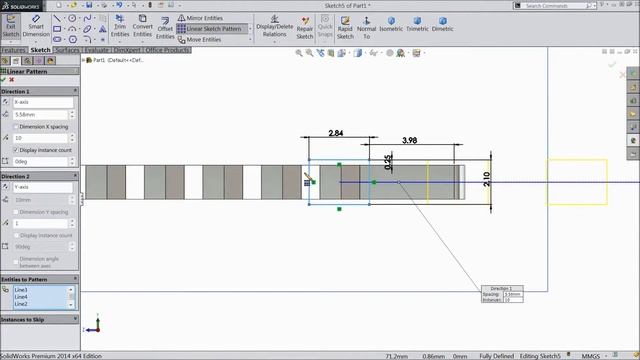640x360 pixels.
Task: Select the Arc sketch tool
Action: point(72,29)
